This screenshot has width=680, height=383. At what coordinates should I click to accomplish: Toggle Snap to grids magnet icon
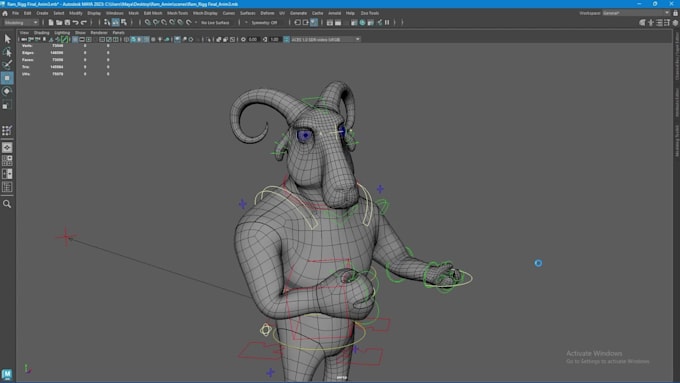tap(147, 23)
